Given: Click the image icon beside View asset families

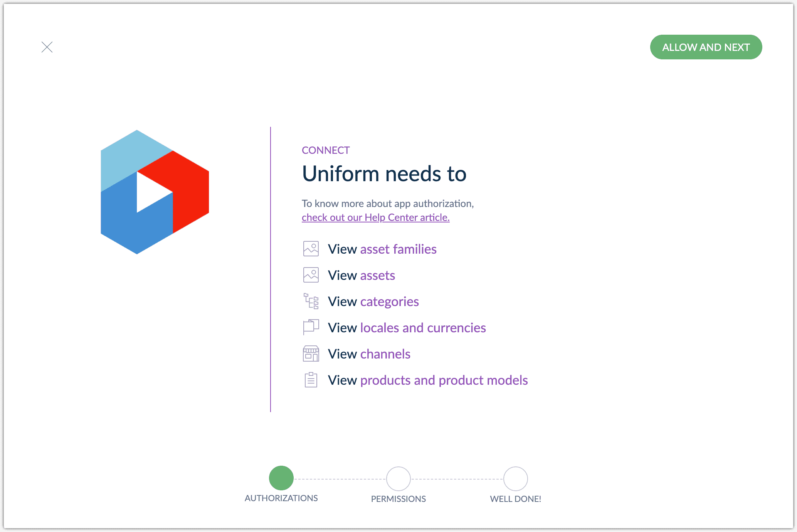Looking at the screenshot, I should tap(311, 249).
